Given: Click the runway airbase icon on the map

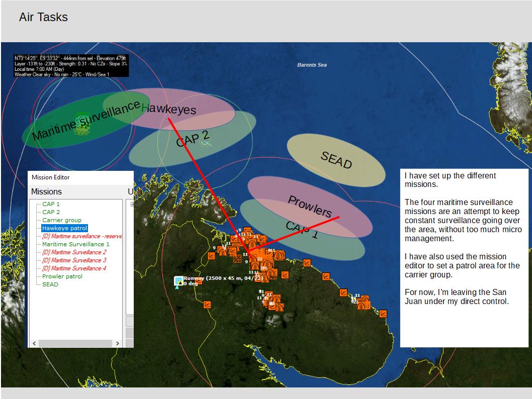Looking at the screenshot, I should (x=179, y=281).
